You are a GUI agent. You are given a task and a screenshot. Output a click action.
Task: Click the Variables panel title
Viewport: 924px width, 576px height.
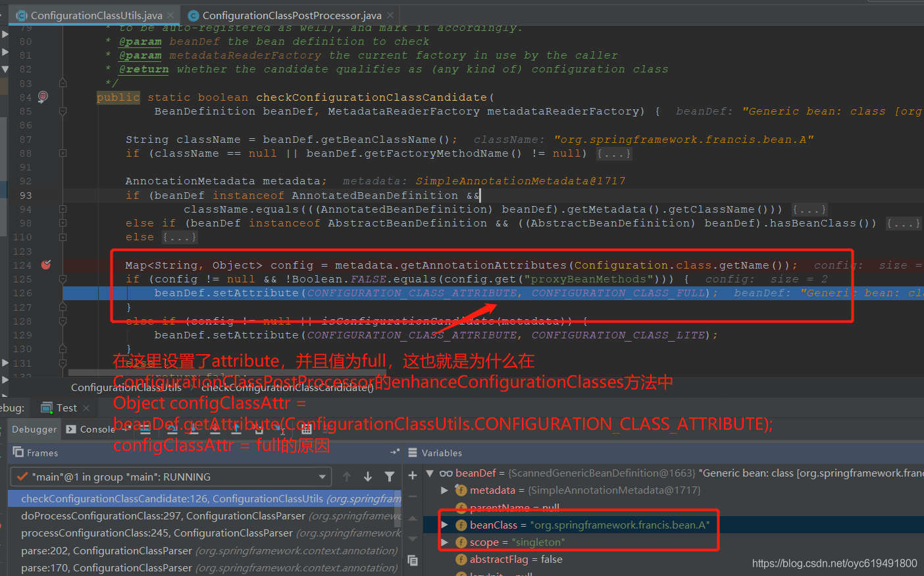click(442, 453)
